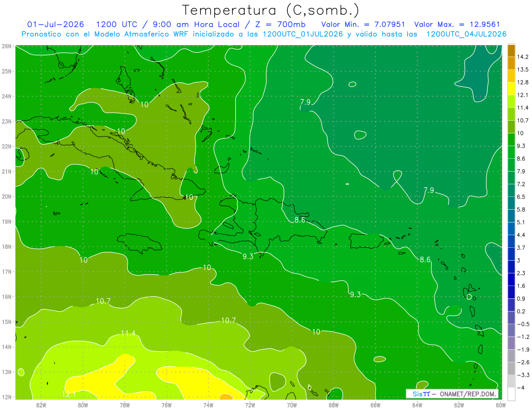Pick the yellow segment between 12.1 and 12.8
532x411 pixels.
(x=511, y=89)
